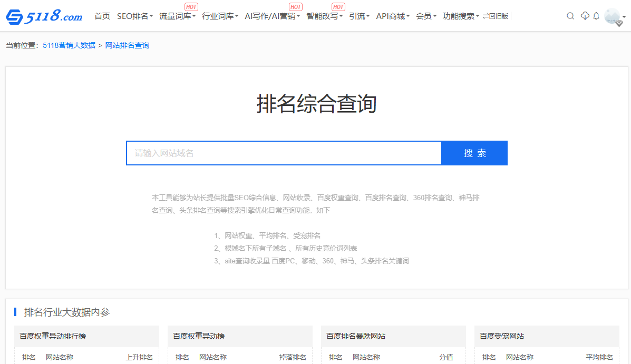Expand the 行业词库 dropdown
Screen dimensions: 631x364
[220, 16]
